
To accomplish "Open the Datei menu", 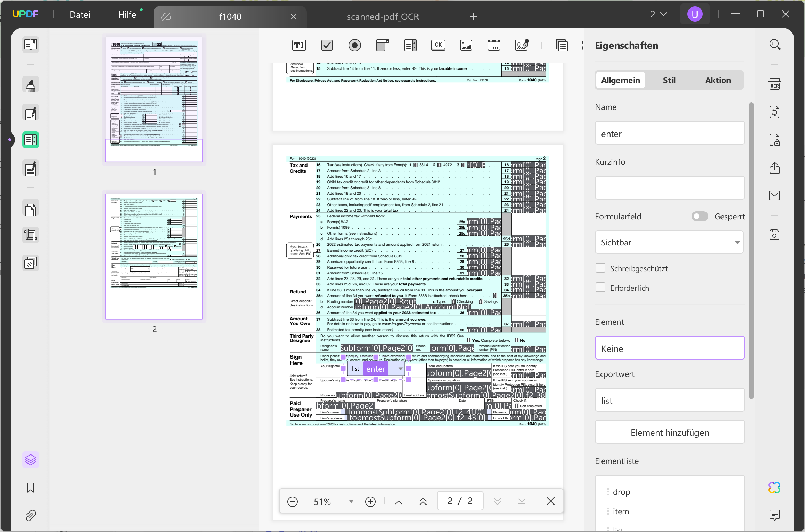I will pyautogui.click(x=80, y=14).
